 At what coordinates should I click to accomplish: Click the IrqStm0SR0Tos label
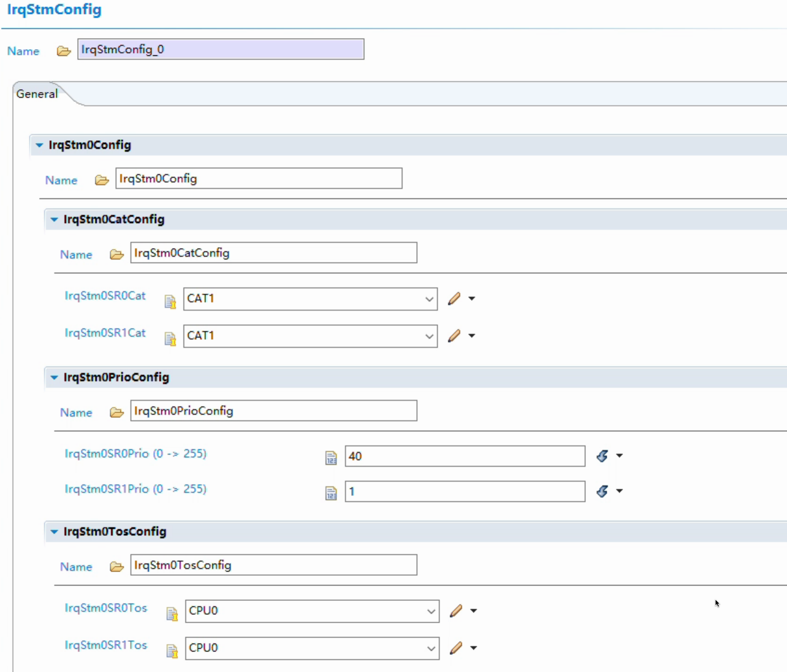click(106, 608)
